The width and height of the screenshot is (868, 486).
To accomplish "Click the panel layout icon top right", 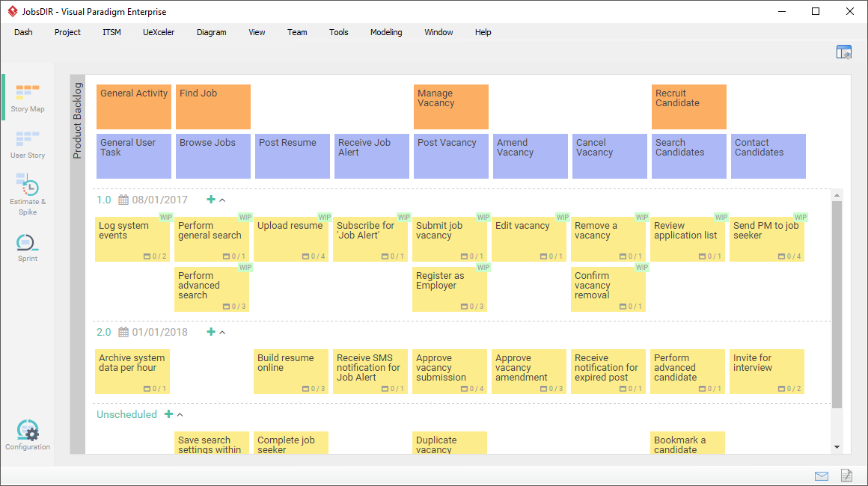I will 844,52.
